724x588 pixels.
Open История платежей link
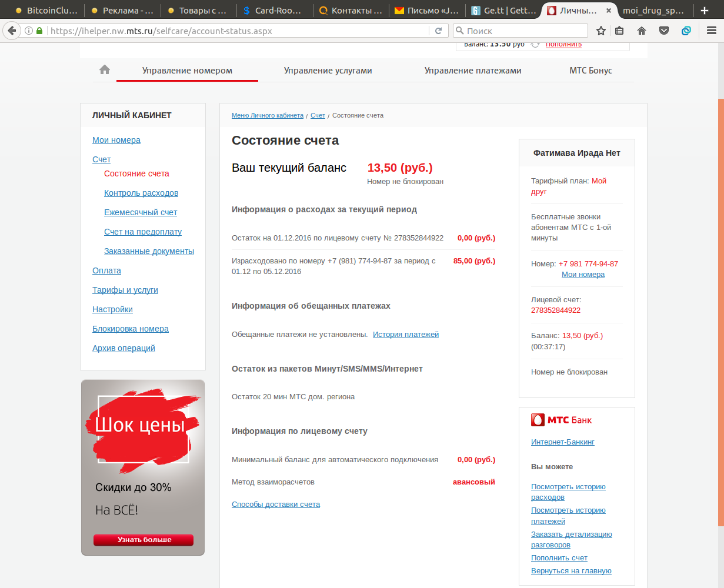pos(406,334)
